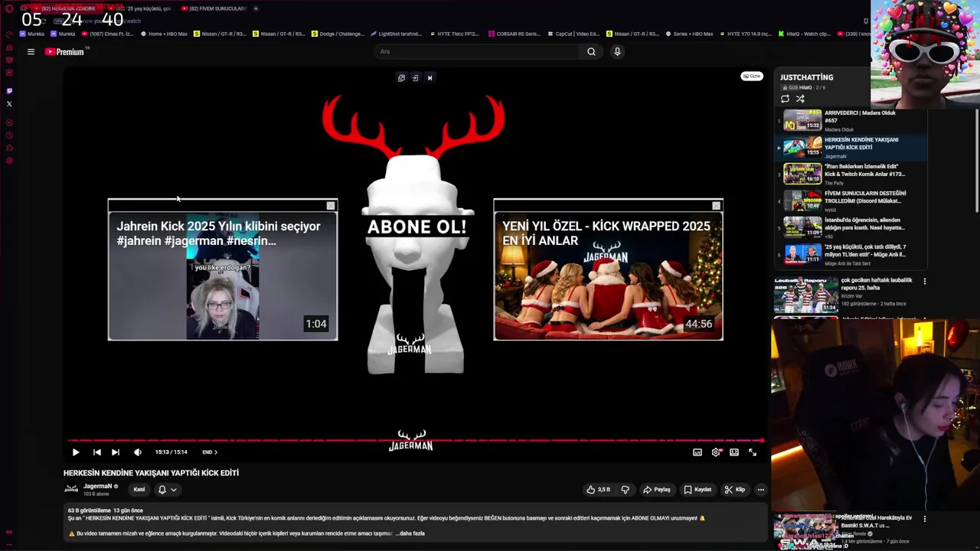Open the END chapter label

[210, 452]
